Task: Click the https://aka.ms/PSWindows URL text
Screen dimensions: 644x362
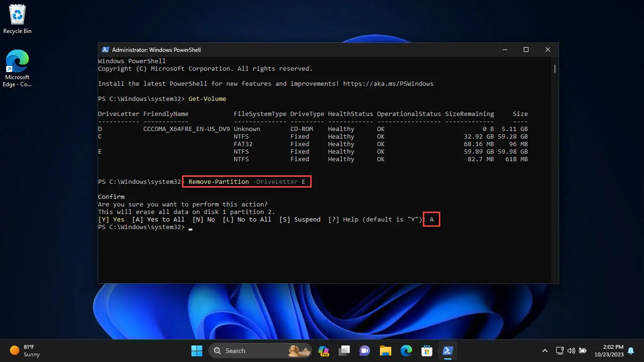Action: [388, 84]
